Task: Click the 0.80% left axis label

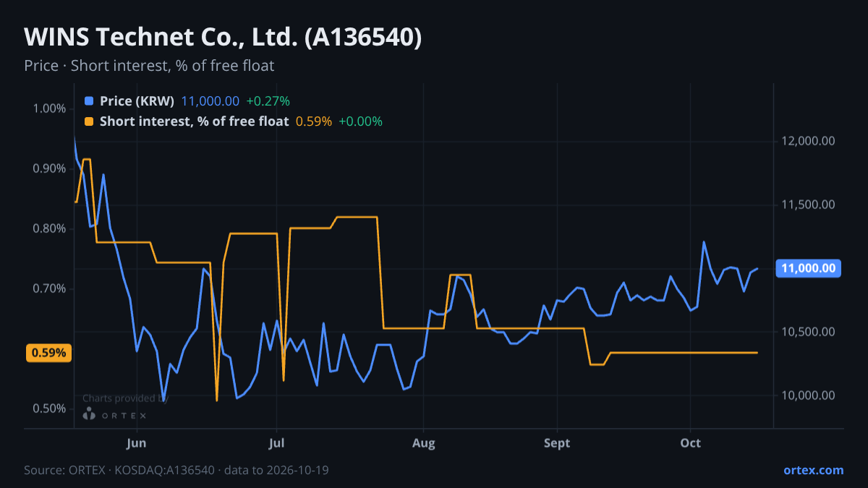Action: coord(49,228)
